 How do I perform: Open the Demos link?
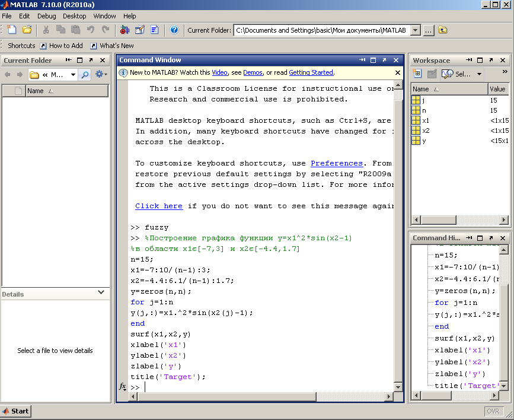pyautogui.click(x=253, y=72)
